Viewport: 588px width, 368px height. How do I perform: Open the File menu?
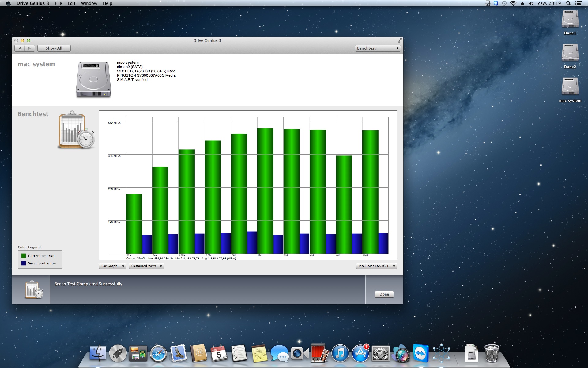pos(58,3)
